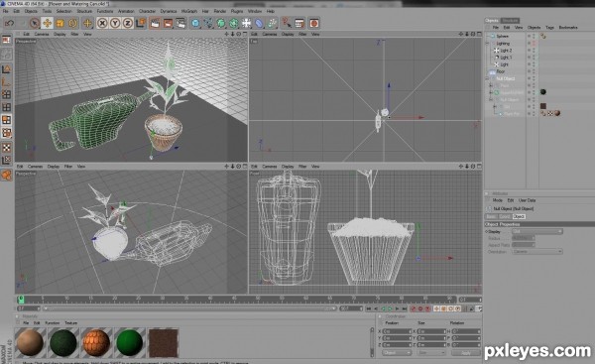Toggle the red enabled mark for Lighting
Viewport: 595px width, 364px height.
pos(534,44)
